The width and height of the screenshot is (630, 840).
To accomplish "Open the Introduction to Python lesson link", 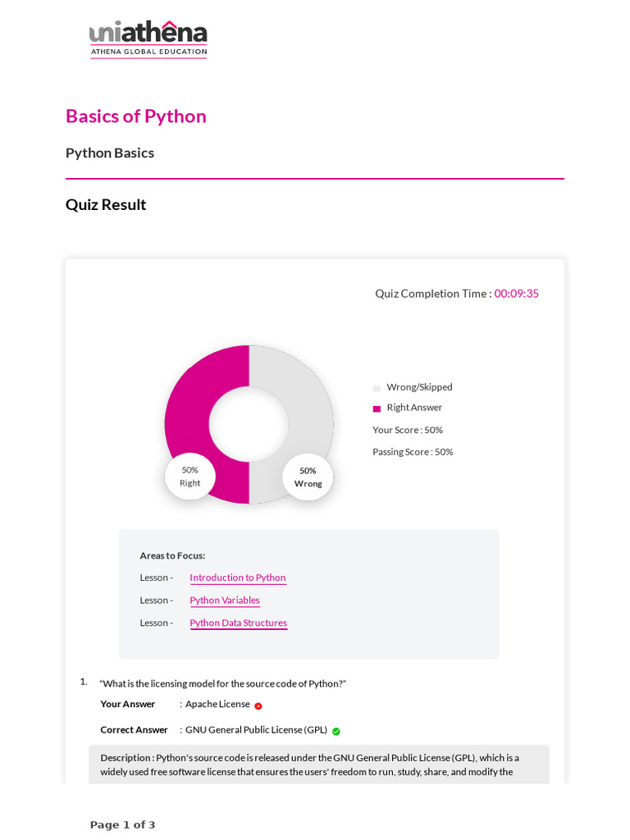I will pyautogui.click(x=238, y=577).
